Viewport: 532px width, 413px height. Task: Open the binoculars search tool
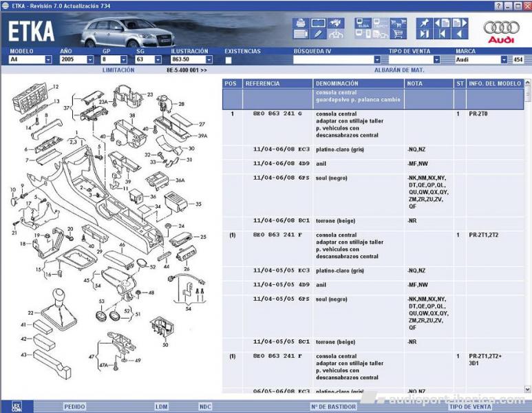pyautogui.click(x=336, y=23)
